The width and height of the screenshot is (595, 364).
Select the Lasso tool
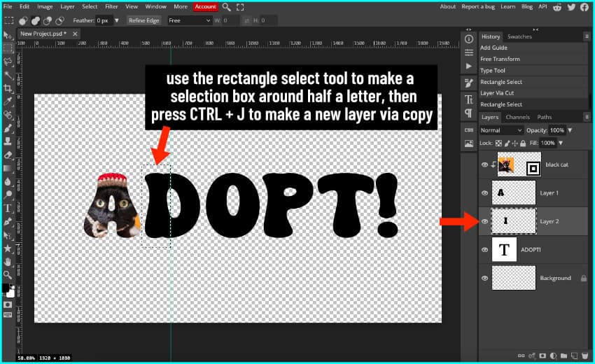[8, 62]
